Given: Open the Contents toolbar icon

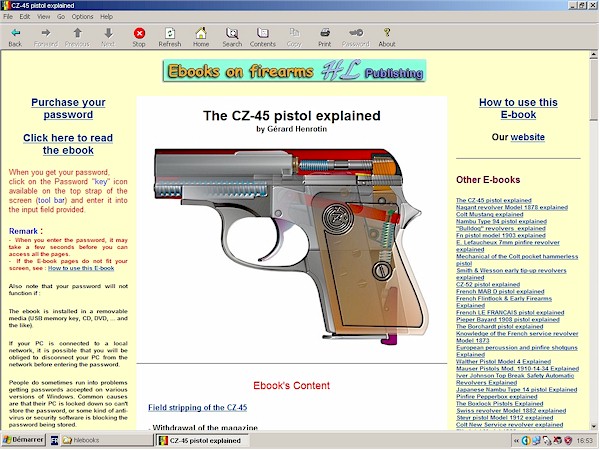Looking at the screenshot, I should pos(262,37).
